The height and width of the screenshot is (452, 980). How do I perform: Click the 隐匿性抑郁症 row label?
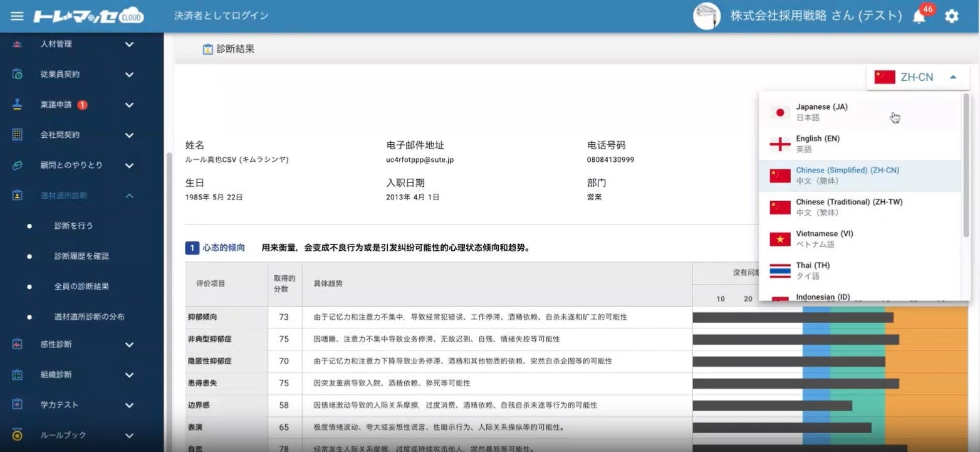[209, 361]
